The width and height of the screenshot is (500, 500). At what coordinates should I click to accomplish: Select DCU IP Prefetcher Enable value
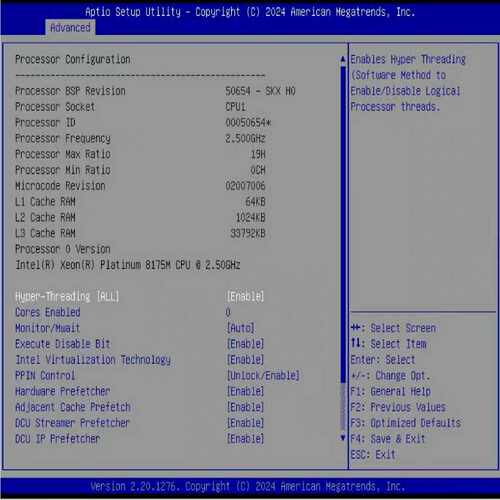click(245, 439)
